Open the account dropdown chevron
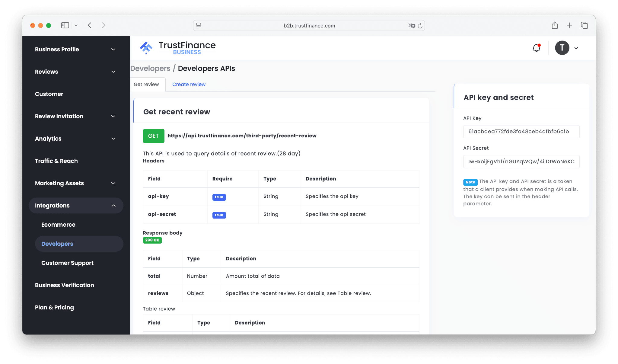This screenshot has width=618, height=364. point(576,48)
